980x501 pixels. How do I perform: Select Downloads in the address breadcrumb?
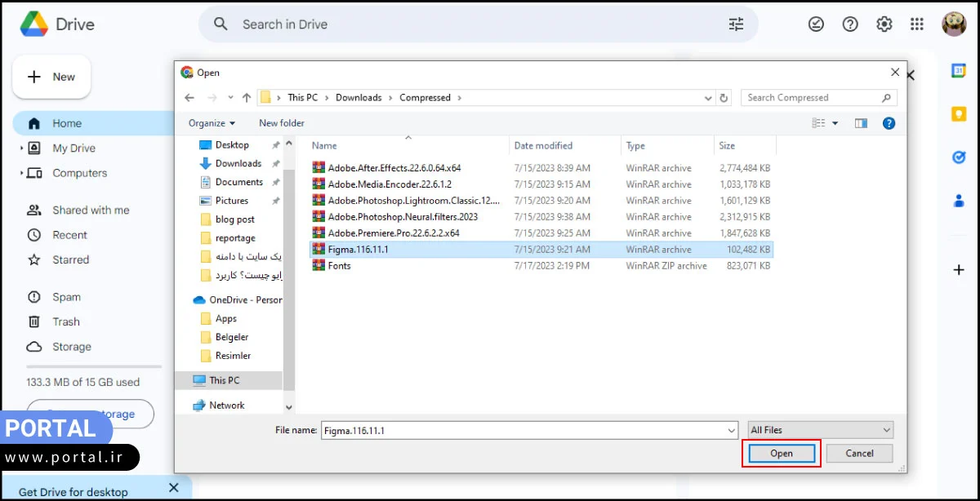(x=359, y=97)
